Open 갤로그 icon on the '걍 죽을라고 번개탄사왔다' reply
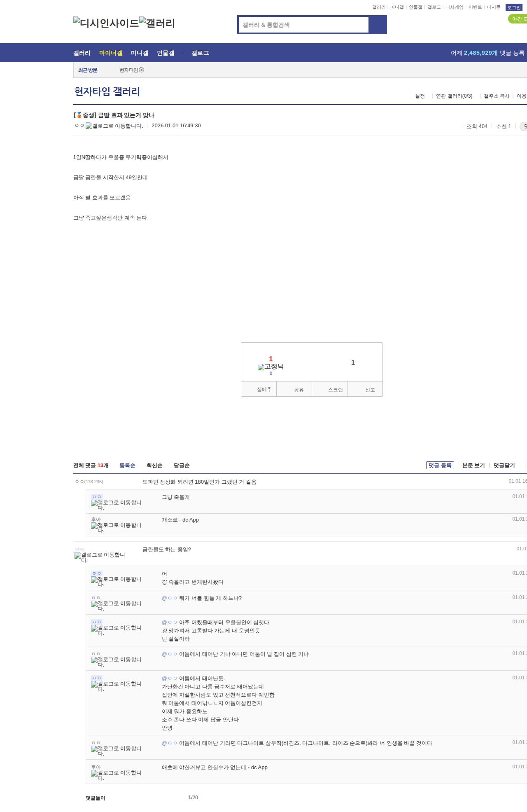 116,581
